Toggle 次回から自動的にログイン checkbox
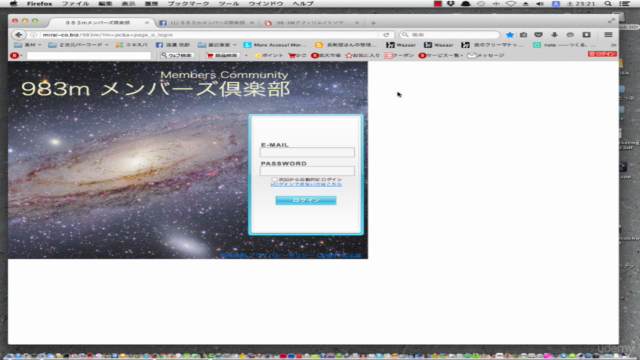This screenshot has width=640, height=360. pos(274,180)
